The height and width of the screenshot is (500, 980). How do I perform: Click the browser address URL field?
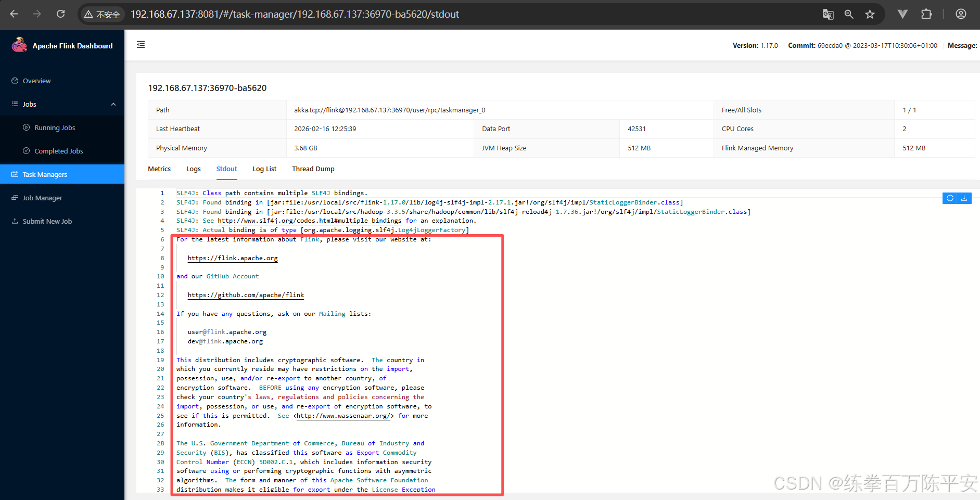point(295,14)
